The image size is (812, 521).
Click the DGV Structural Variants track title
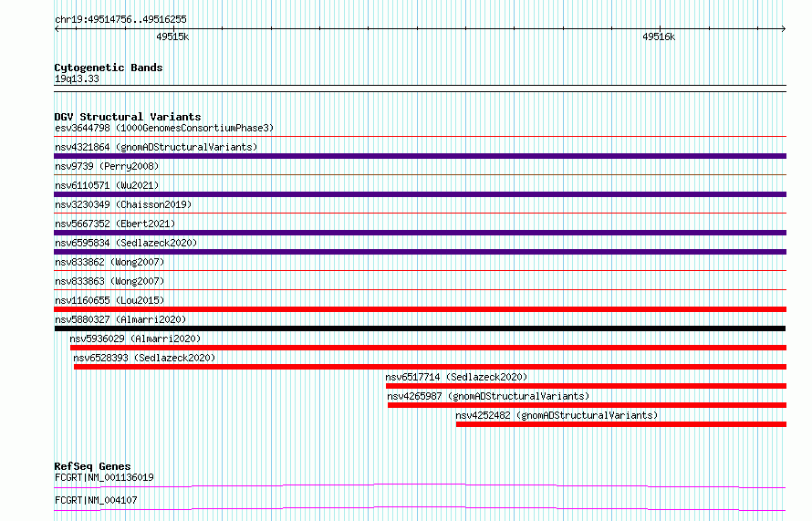click(128, 117)
